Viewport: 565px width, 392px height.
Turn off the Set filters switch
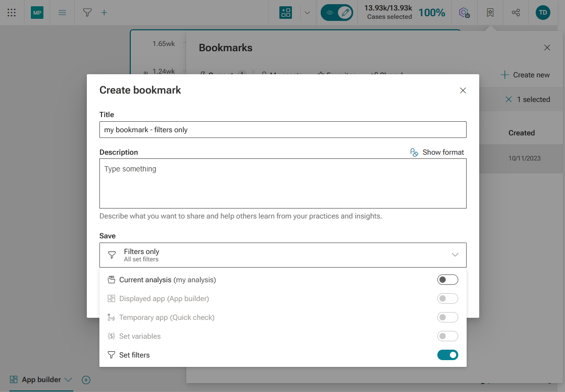(447, 355)
